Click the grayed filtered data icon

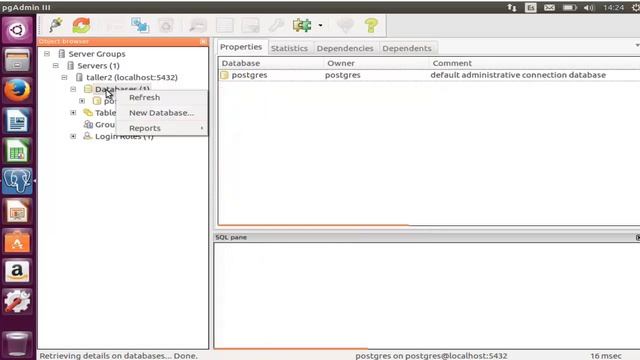coord(250,26)
